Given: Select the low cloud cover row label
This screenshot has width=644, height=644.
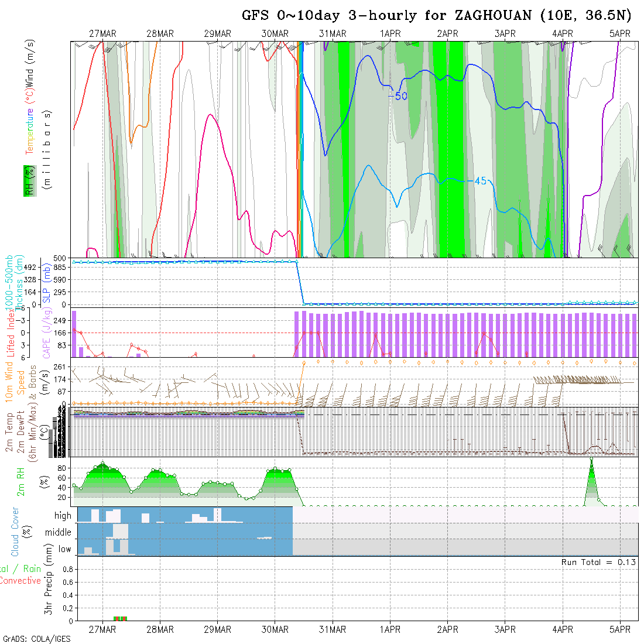Looking at the screenshot, I should click(64, 549).
